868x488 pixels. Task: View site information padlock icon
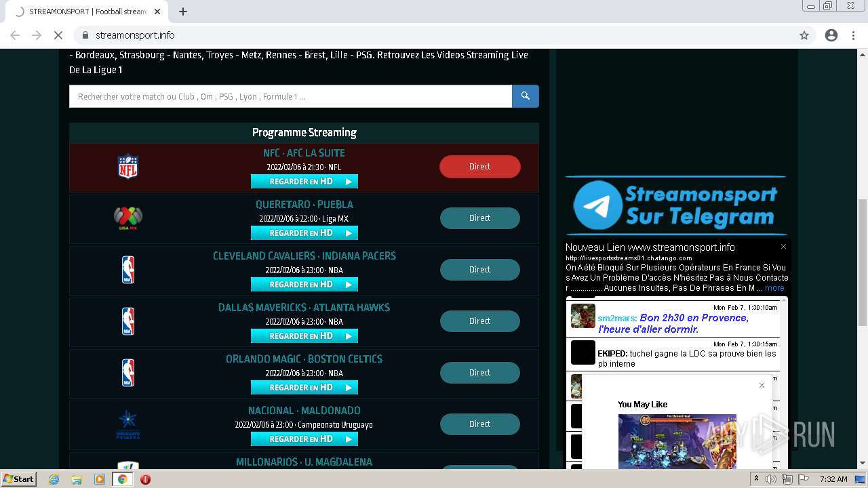(85, 35)
